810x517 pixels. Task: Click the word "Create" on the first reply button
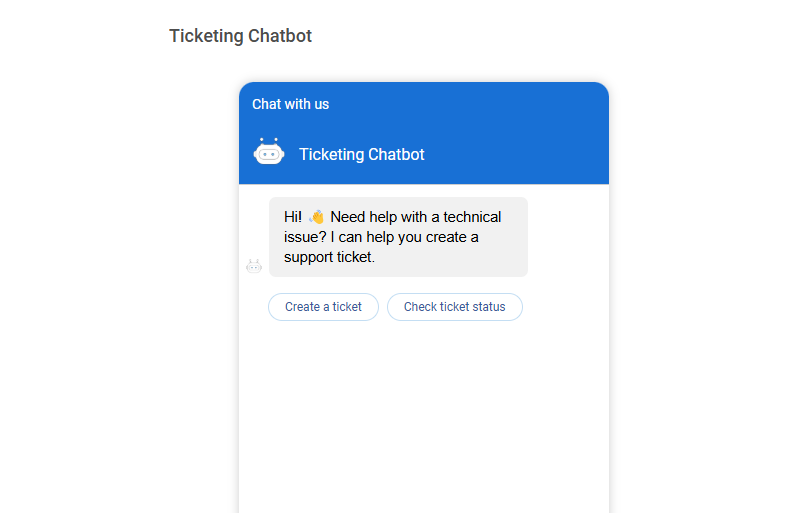click(302, 307)
